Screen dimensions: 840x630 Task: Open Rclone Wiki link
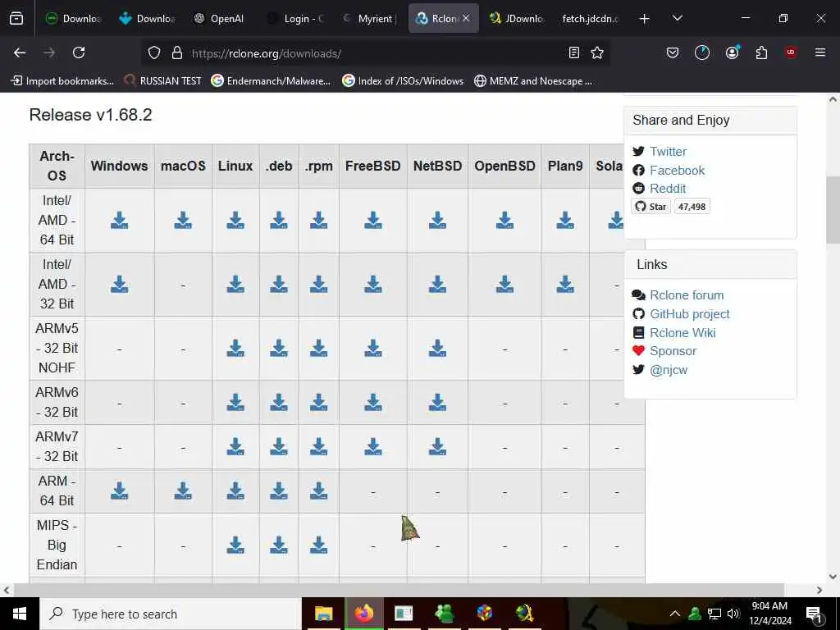click(682, 333)
